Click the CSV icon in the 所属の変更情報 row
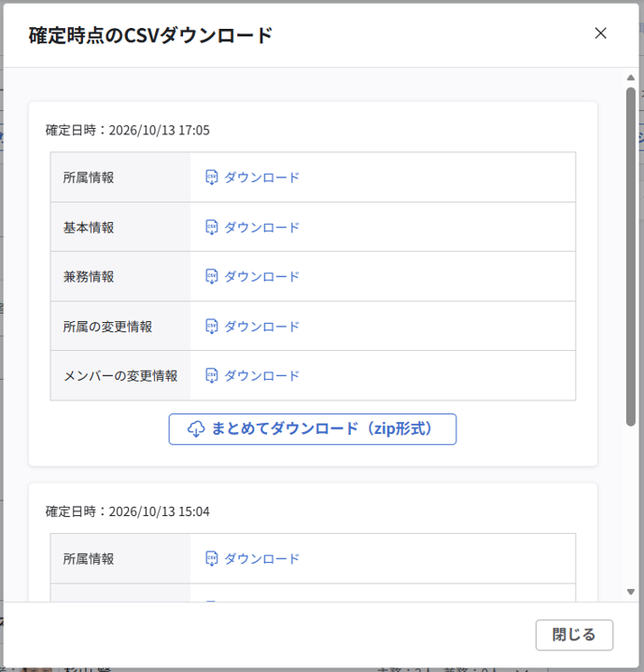 click(x=212, y=327)
